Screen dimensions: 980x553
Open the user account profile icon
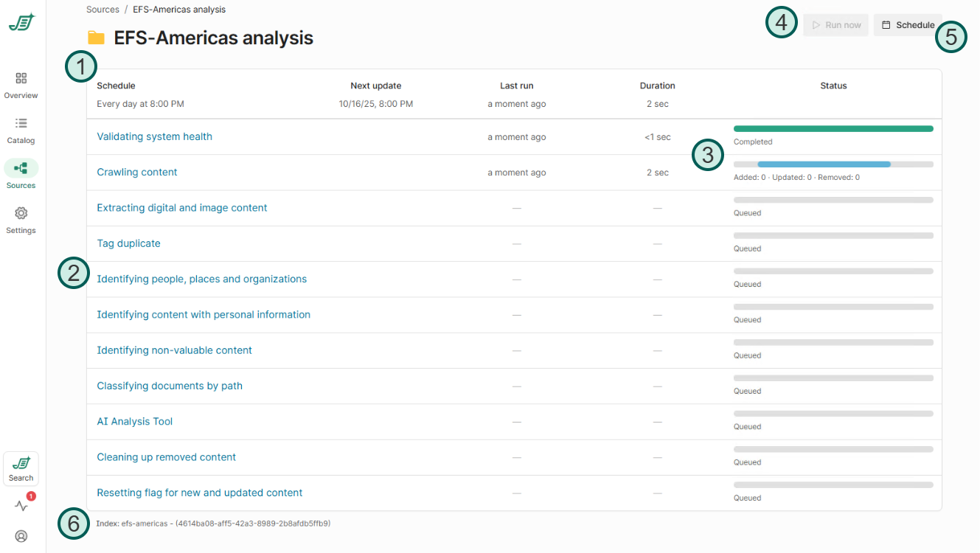21,536
